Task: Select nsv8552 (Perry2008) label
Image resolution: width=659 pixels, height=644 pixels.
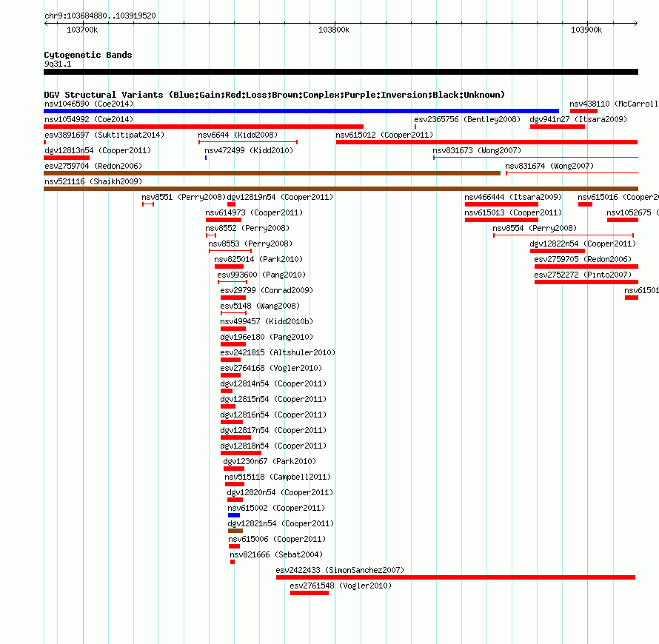Action: [x=247, y=228]
